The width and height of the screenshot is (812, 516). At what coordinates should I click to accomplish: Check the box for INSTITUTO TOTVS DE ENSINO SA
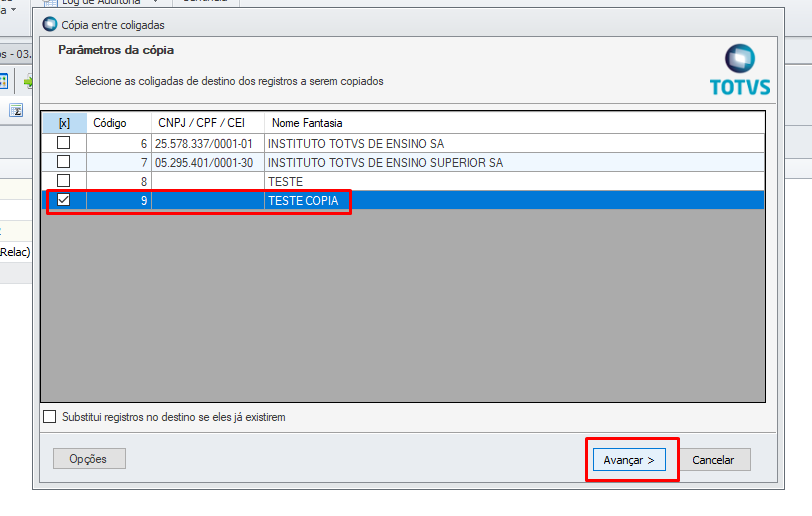pos(63,142)
